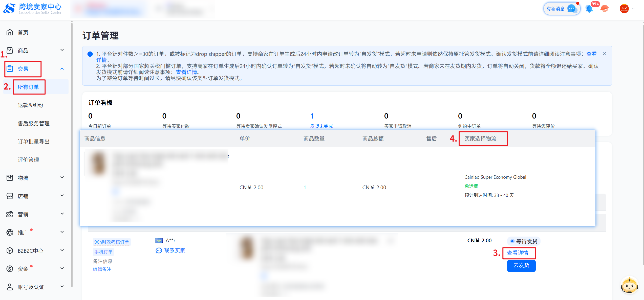Open 退款&纠纷 menu item
Image resolution: width=644 pixels, height=300 pixels.
(x=30, y=105)
